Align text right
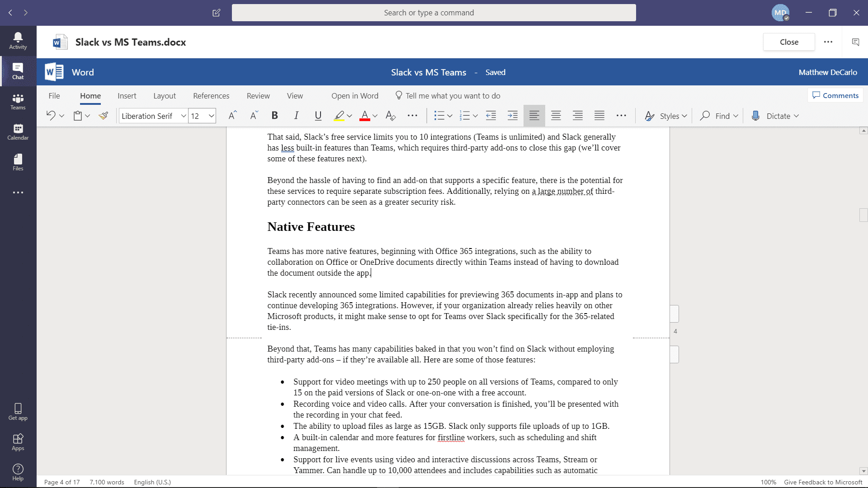The width and height of the screenshot is (868, 488). (x=578, y=116)
